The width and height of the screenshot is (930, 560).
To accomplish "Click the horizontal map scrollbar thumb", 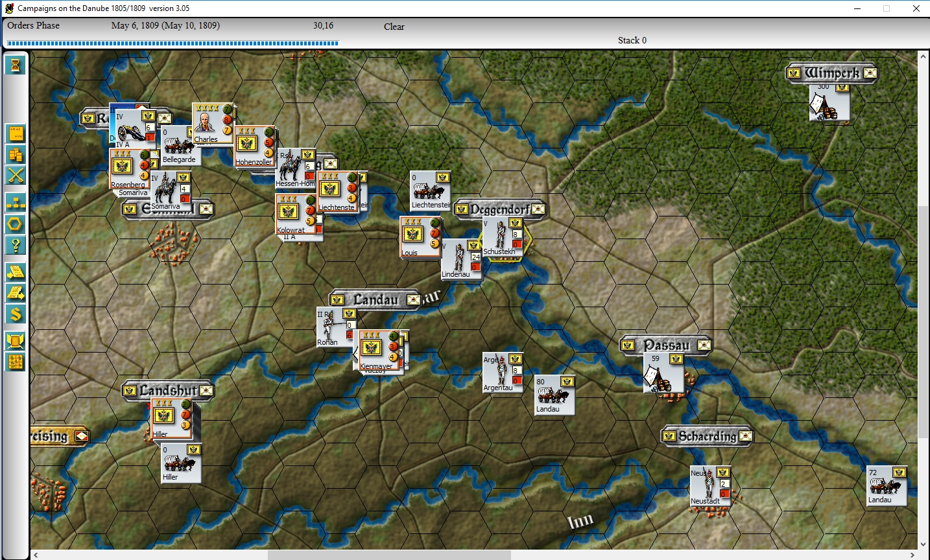I will pyautogui.click(x=389, y=555).
